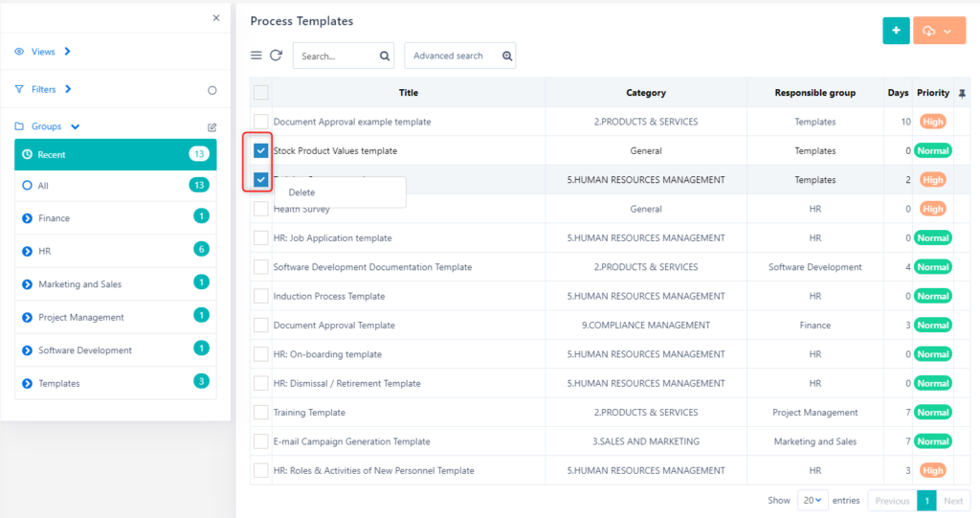The height and width of the screenshot is (518, 980).
Task: Expand the Software Development group arrow
Action: [27, 350]
